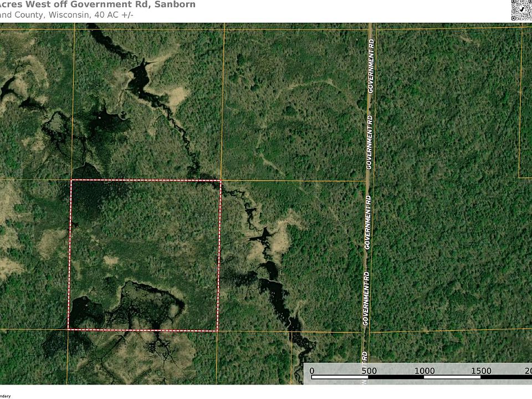The height and width of the screenshot is (399, 532).
Task: Click the 500 mark on scale bar
Action: (x=369, y=371)
